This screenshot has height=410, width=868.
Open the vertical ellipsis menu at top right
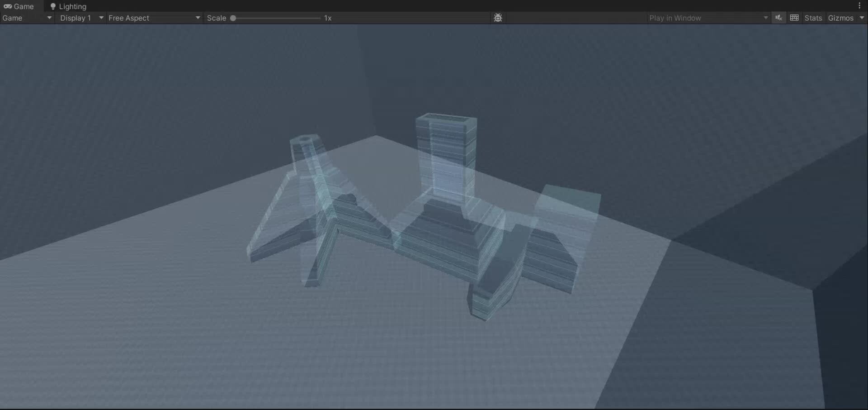click(860, 5)
